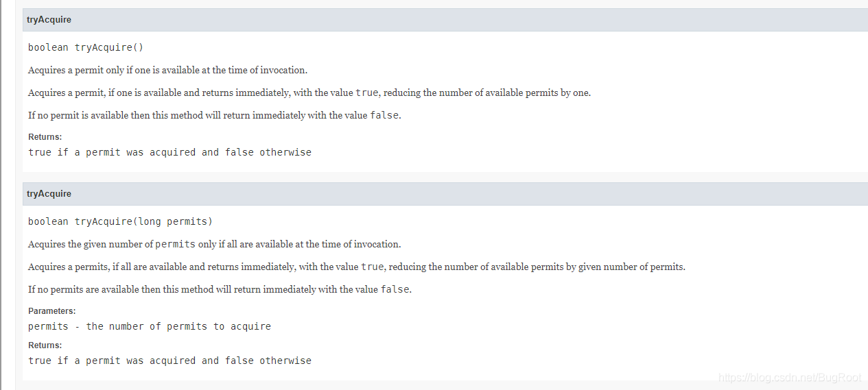868x390 pixels.
Task: Click the Parameters label
Action: click(x=51, y=311)
